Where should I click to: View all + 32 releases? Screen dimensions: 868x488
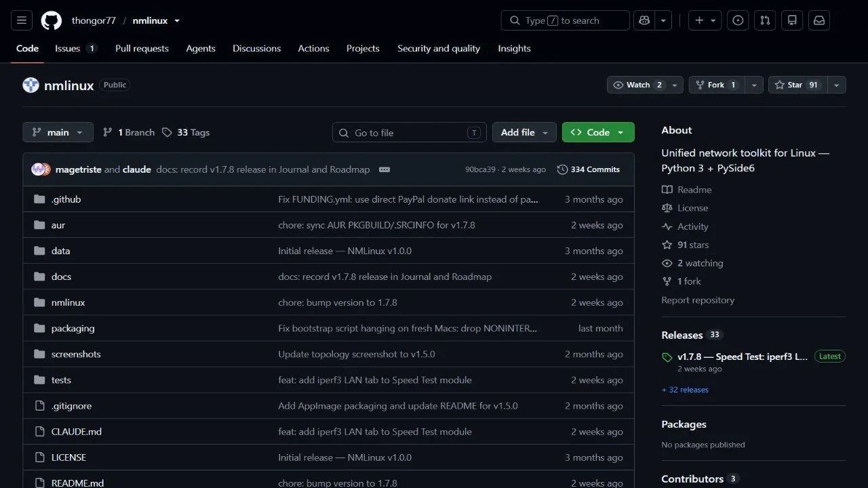click(685, 390)
